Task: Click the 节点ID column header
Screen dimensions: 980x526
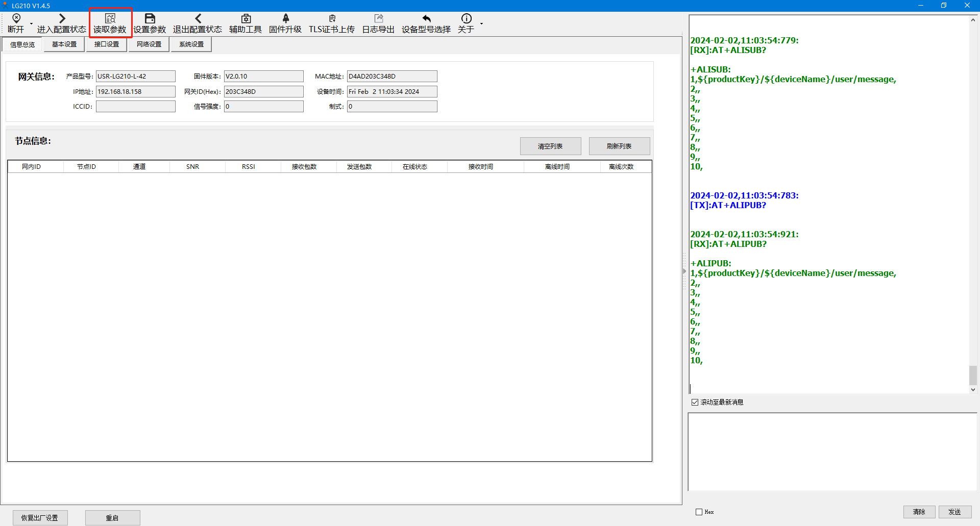Action: (x=90, y=167)
